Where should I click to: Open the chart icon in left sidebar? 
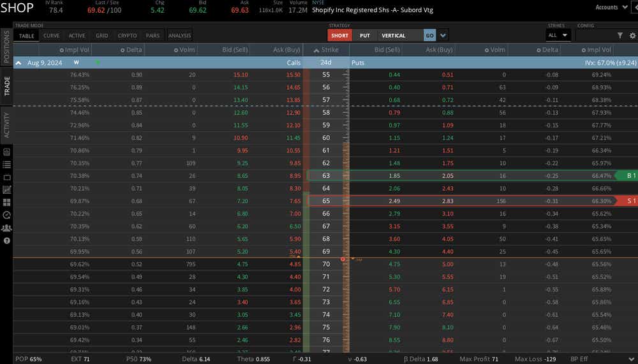click(6, 189)
